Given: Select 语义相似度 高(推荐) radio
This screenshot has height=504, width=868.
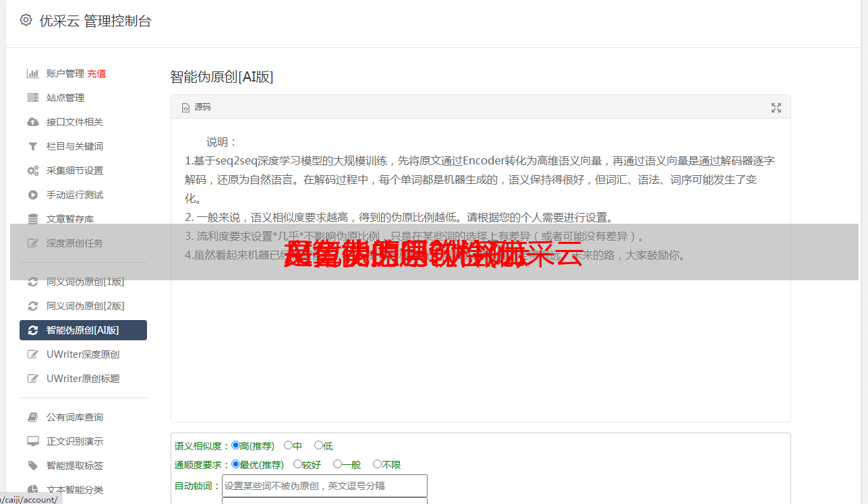Looking at the screenshot, I should click(235, 445).
